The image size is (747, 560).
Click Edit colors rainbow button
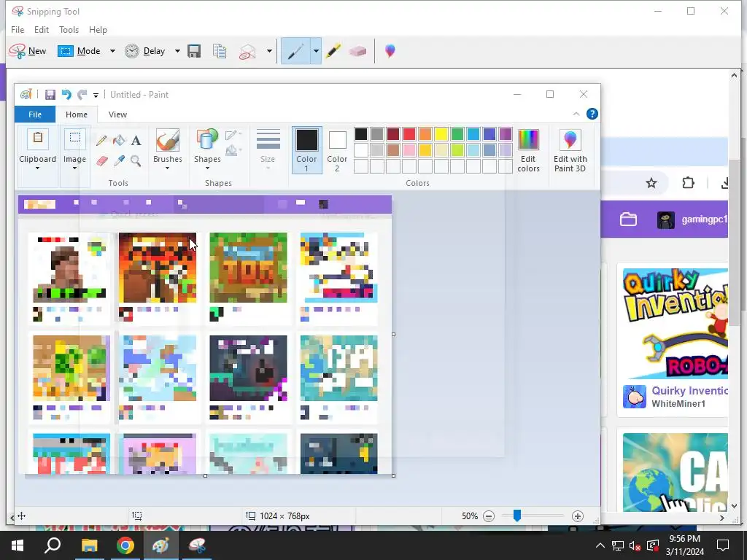coord(528,149)
